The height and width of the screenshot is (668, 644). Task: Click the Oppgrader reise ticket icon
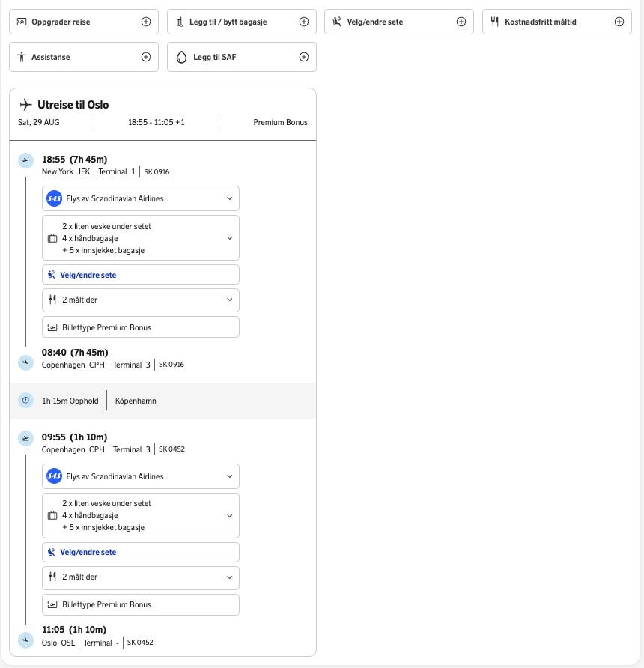coord(21,22)
